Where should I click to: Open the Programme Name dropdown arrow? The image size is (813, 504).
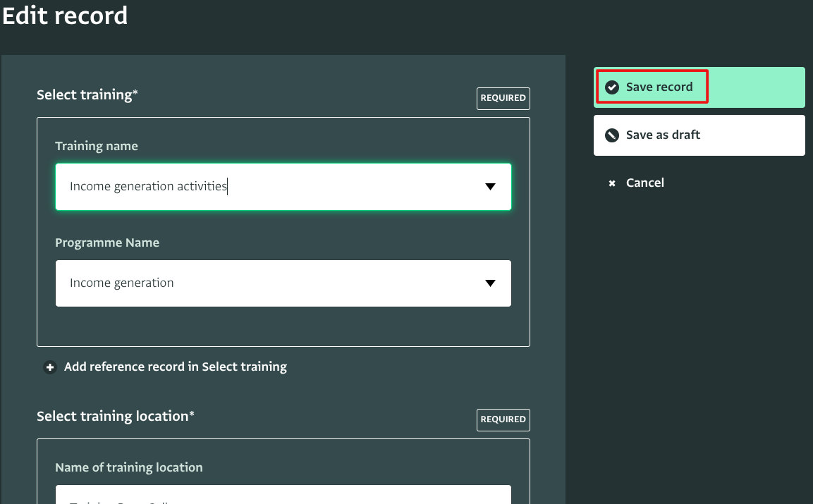point(491,283)
